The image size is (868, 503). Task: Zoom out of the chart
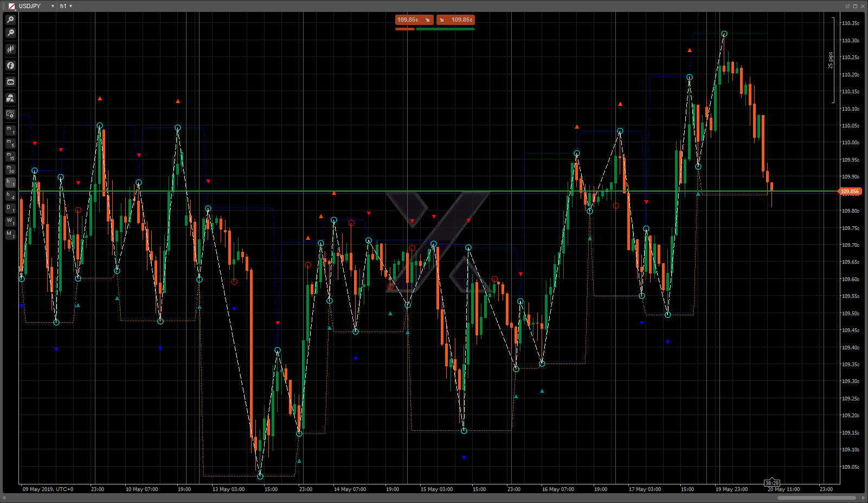(x=10, y=33)
